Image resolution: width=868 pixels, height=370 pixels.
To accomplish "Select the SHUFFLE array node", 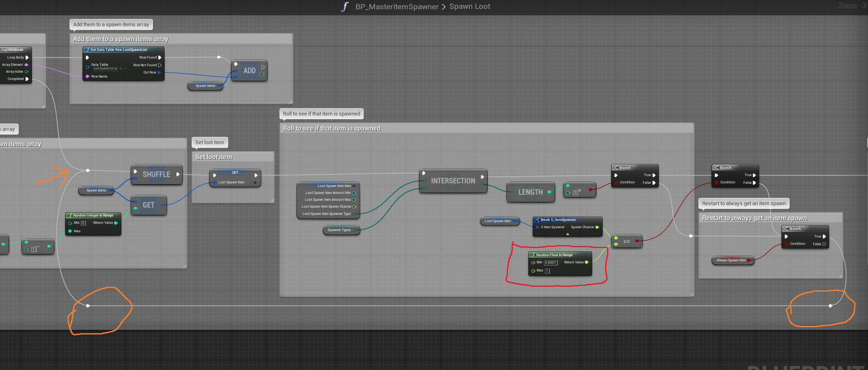I will pos(157,174).
